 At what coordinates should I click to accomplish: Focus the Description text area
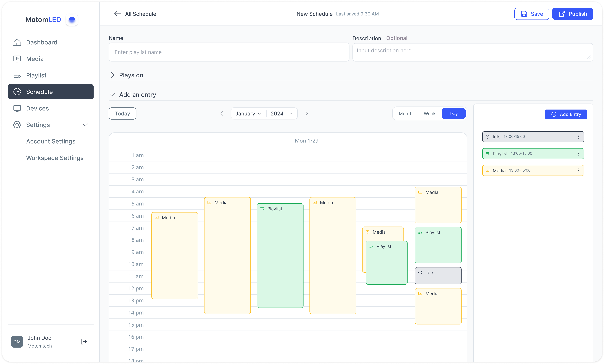[473, 52]
